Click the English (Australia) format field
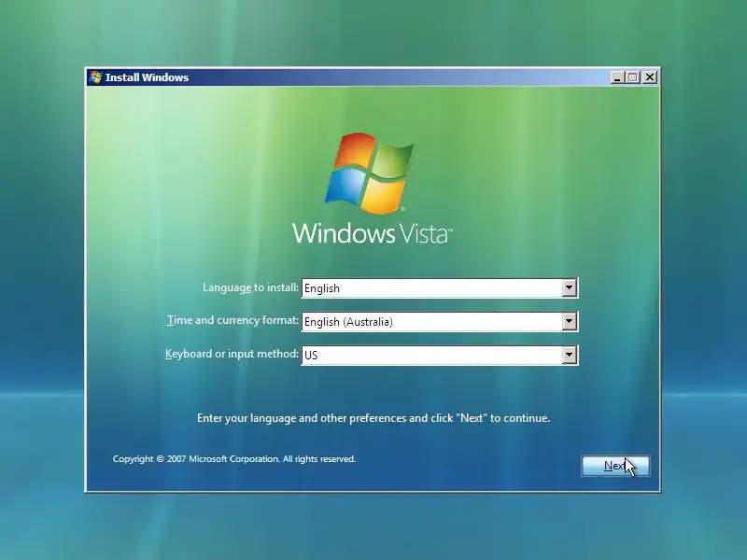 coord(440,321)
